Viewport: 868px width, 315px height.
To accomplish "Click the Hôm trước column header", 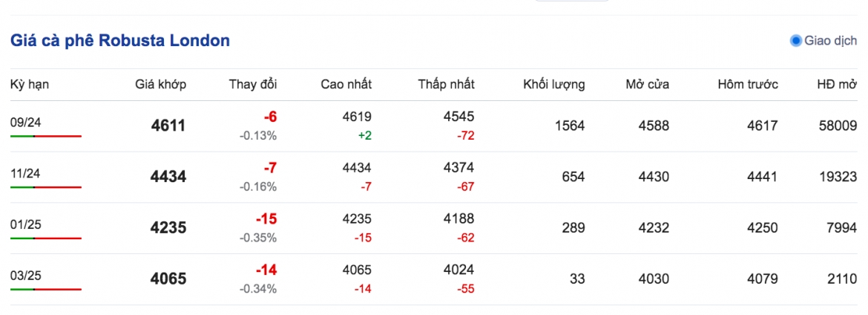I will (x=748, y=84).
